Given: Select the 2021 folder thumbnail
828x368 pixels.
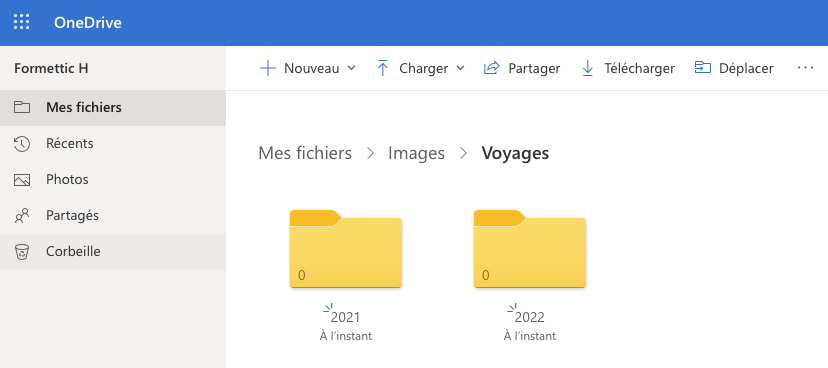Looking at the screenshot, I should pos(346,249).
